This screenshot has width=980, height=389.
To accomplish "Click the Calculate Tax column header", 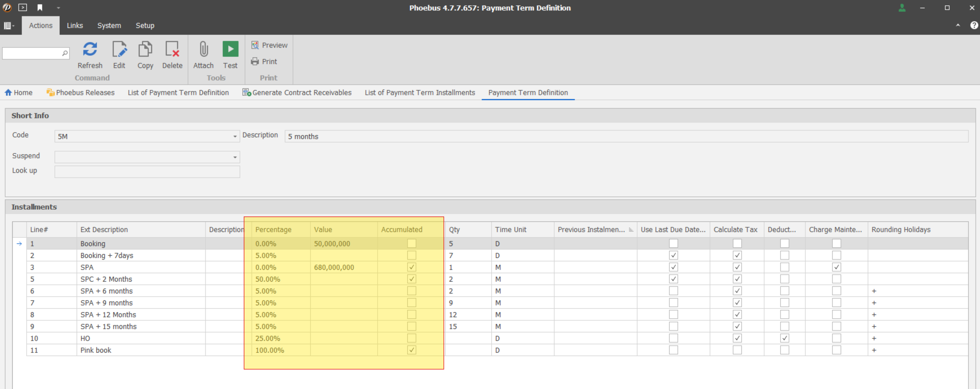I will click(737, 230).
